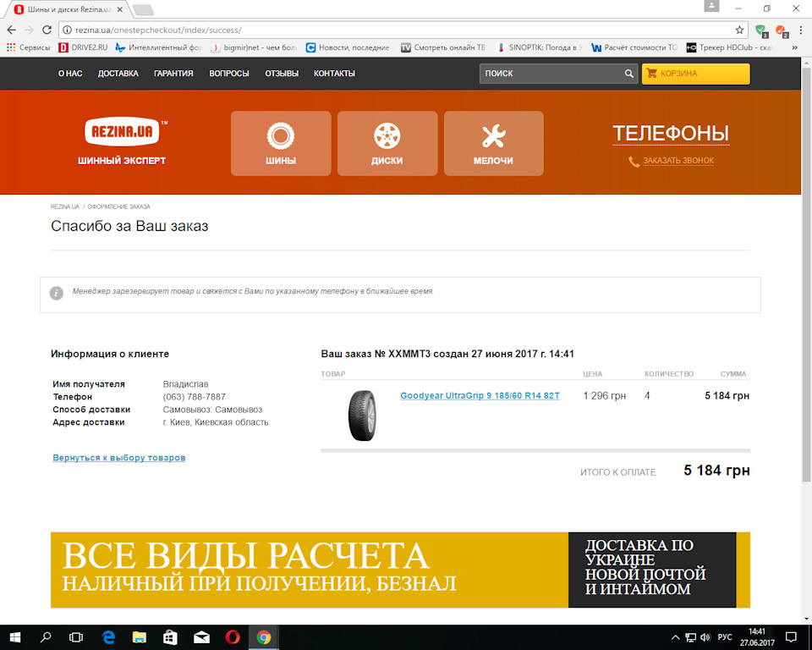This screenshot has height=650, width=812.
Task: Expand the bookmarks overflow chevron
Action: [x=794, y=47]
